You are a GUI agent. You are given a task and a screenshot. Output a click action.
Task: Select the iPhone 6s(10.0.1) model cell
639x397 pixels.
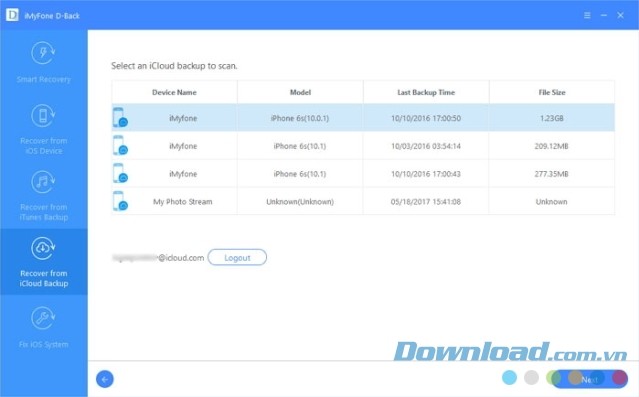[300, 118]
